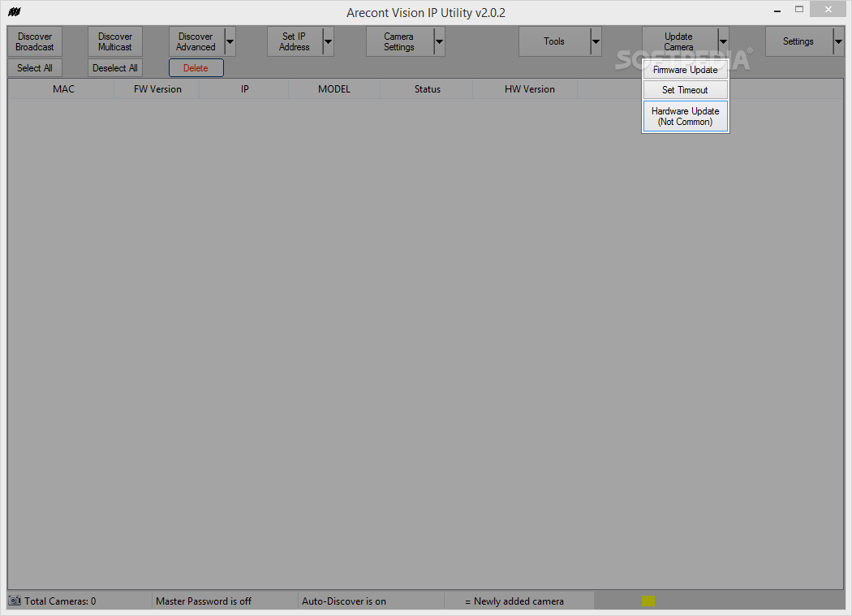The height and width of the screenshot is (616, 852).
Task: Click the red Delete button
Action: point(196,68)
